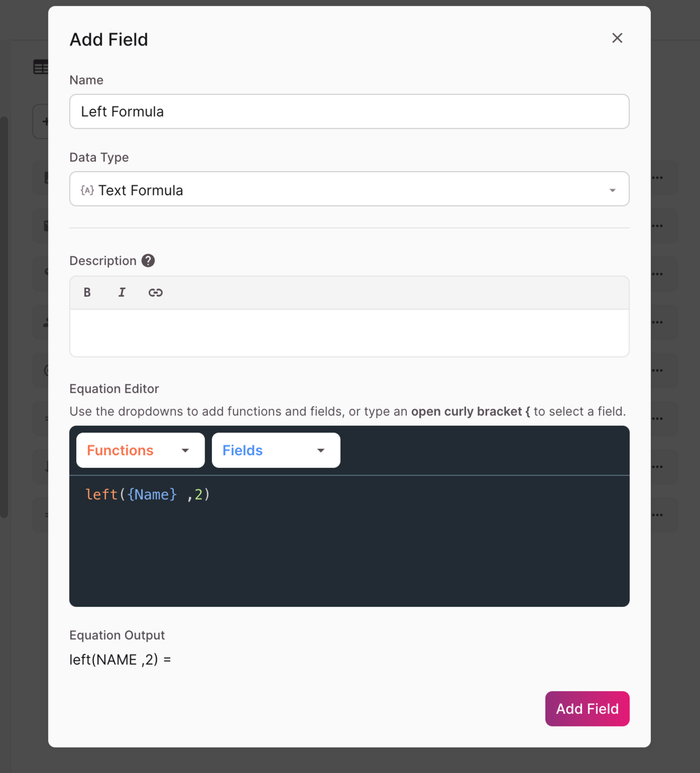Open the Fields dropdown in the equation editor
This screenshot has height=773, width=700.
(275, 450)
